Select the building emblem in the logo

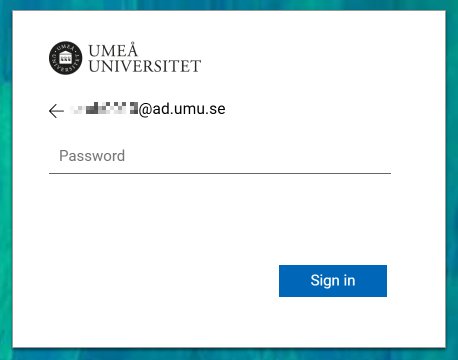coord(65,58)
